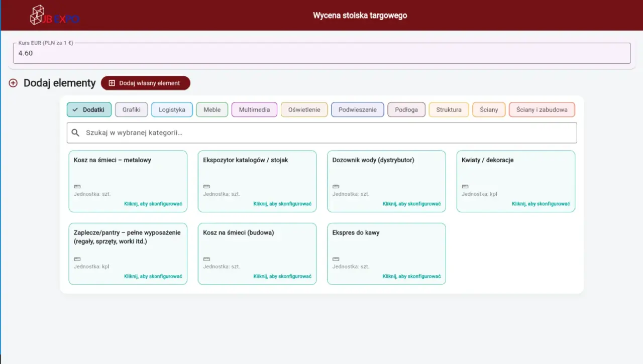Click configure link for Kwiaty / dekoracje
Image resolution: width=643 pixels, height=364 pixels.
coord(541,204)
